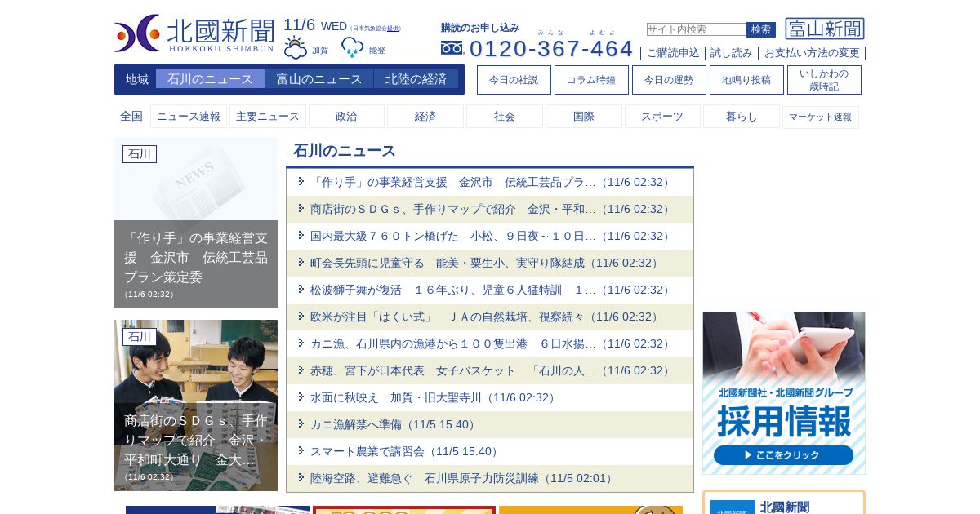Click the 石川のニュース section heading
The height and width of the screenshot is (514, 980).
tap(345, 151)
